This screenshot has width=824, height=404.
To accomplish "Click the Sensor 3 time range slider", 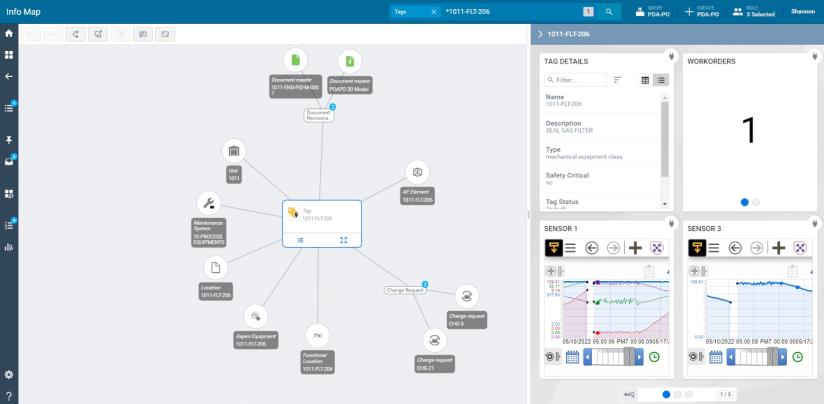I will tap(757, 357).
